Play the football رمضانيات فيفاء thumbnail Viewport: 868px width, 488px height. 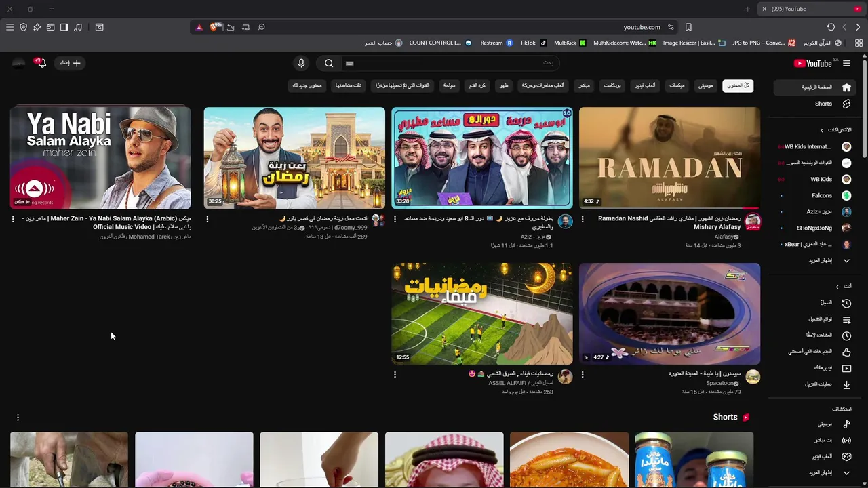(x=481, y=314)
